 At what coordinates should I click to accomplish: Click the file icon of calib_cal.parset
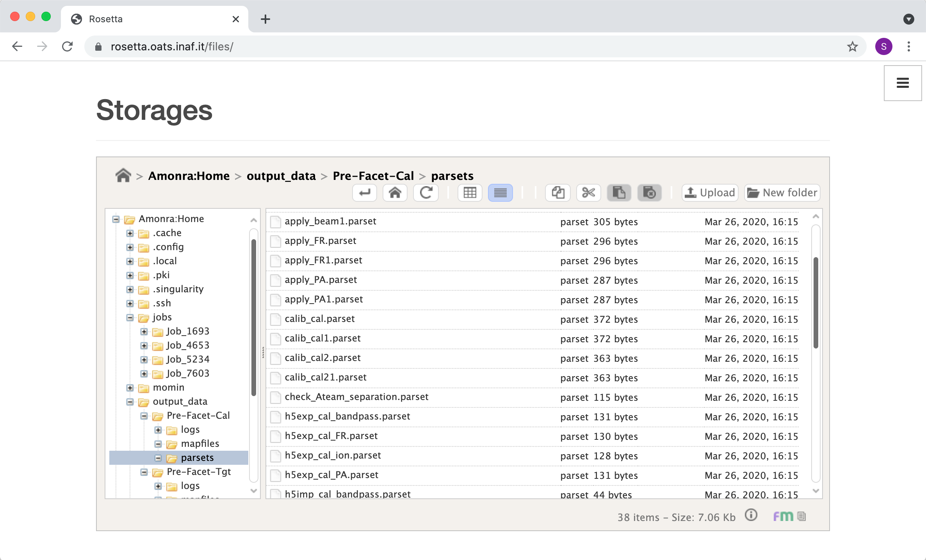tap(276, 319)
